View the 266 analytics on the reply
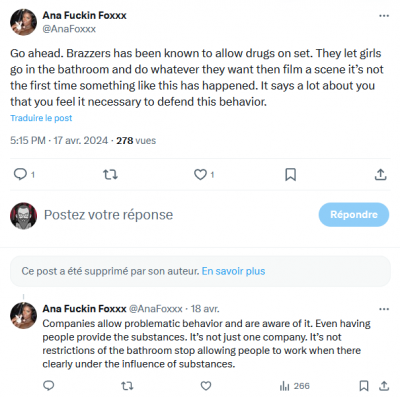This screenshot has height=397, width=400. [295, 386]
